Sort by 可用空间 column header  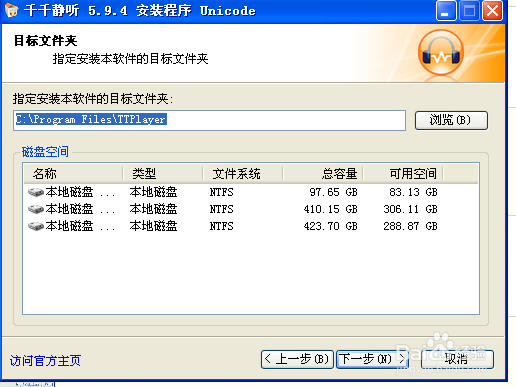[403, 174]
